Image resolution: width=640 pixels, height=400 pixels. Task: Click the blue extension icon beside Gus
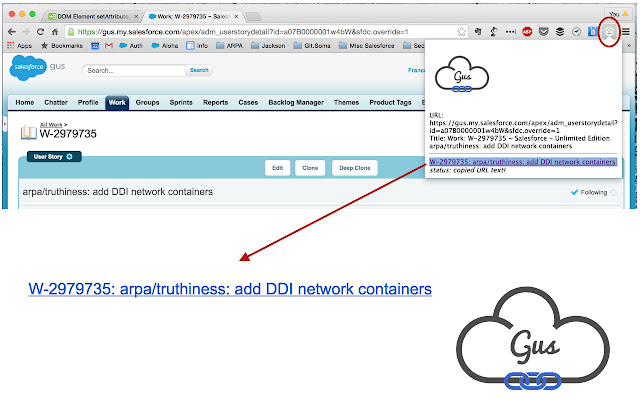tap(592, 31)
